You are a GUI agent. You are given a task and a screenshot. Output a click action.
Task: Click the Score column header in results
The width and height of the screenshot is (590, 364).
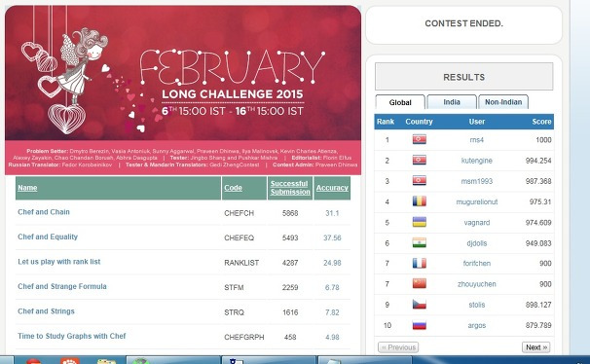[x=541, y=122]
